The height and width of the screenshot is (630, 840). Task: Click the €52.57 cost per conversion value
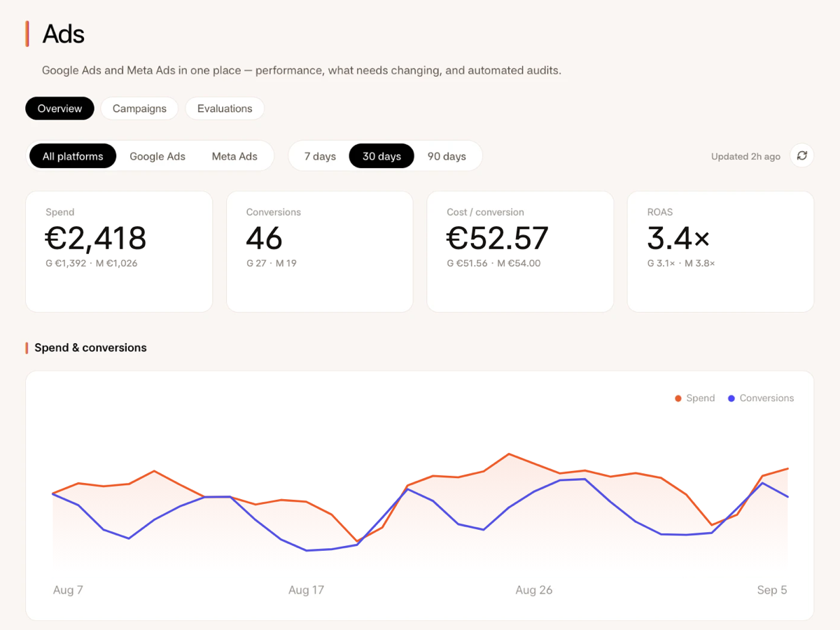point(498,238)
